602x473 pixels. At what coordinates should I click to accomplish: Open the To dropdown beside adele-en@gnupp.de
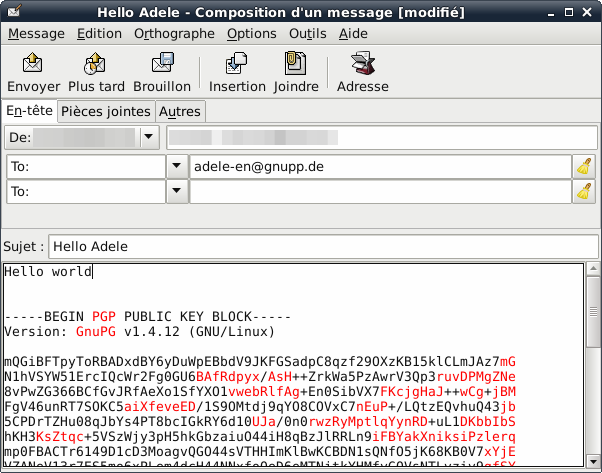[176, 166]
